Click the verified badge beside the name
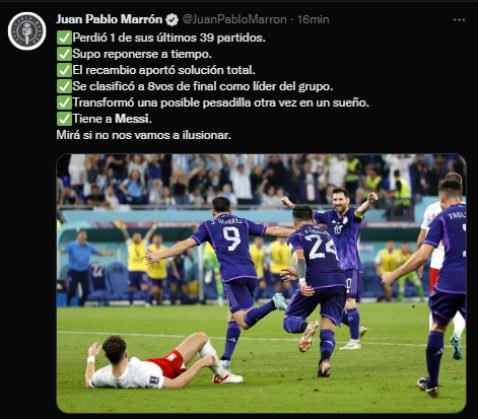 (x=172, y=20)
